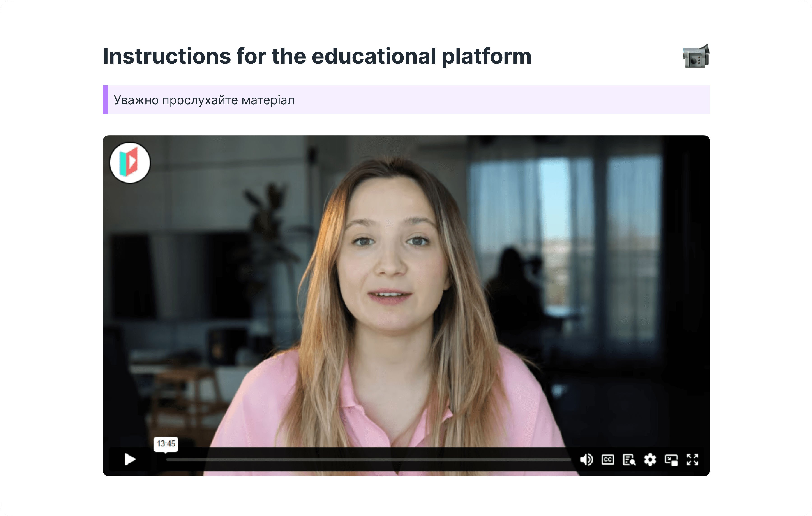Click the channel logo in the video corner
Image resolution: width=812 pixels, height=516 pixels.
click(x=130, y=163)
